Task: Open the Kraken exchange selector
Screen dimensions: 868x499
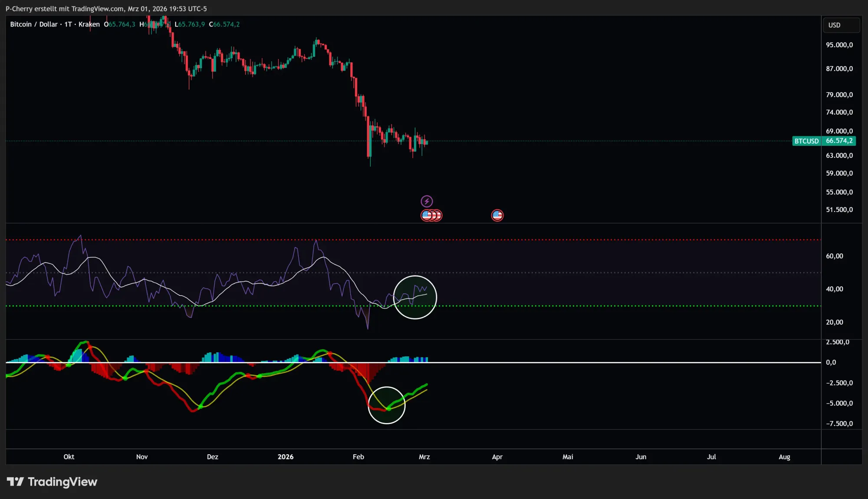Action: coord(89,24)
